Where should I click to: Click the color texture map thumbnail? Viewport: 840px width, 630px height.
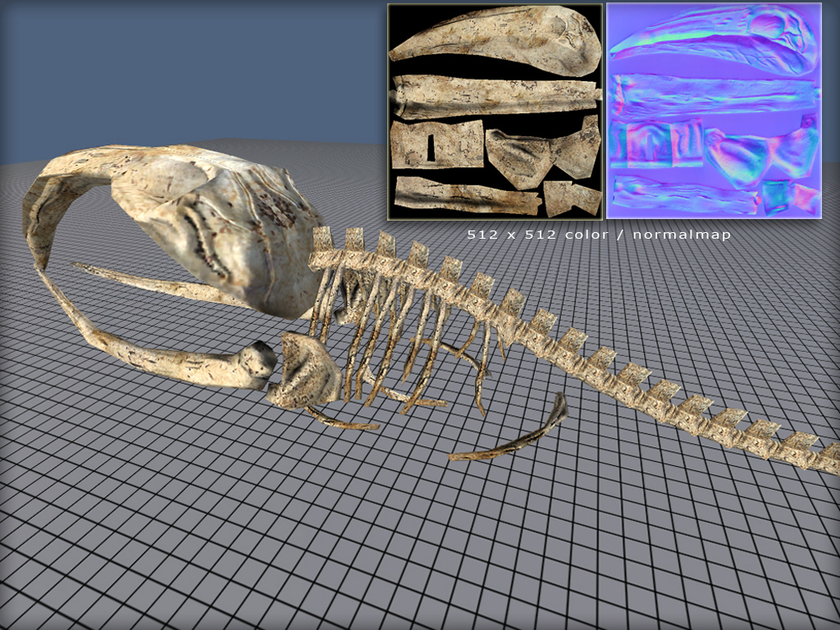pyautogui.click(x=495, y=112)
